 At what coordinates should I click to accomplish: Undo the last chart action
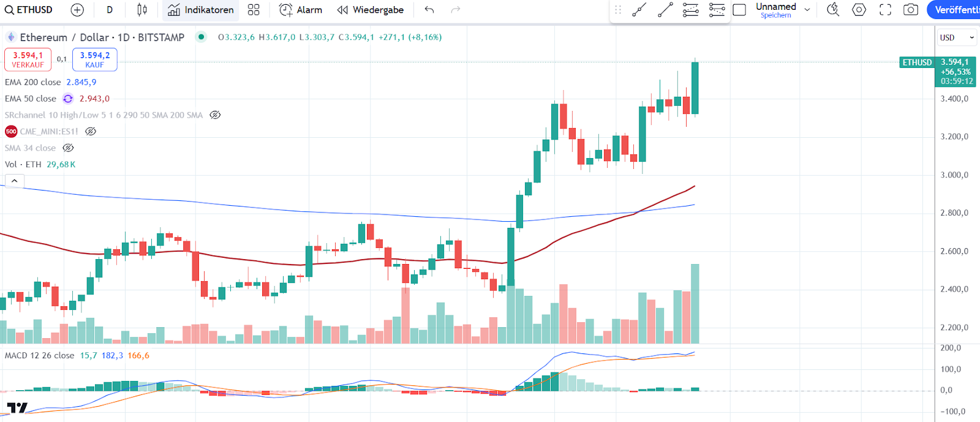pos(429,10)
